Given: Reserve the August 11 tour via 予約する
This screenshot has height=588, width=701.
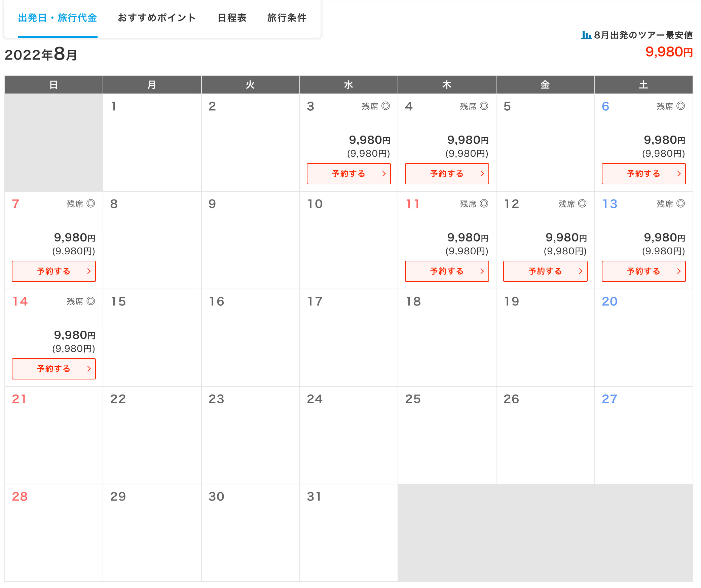Looking at the screenshot, I should (446, 271).
